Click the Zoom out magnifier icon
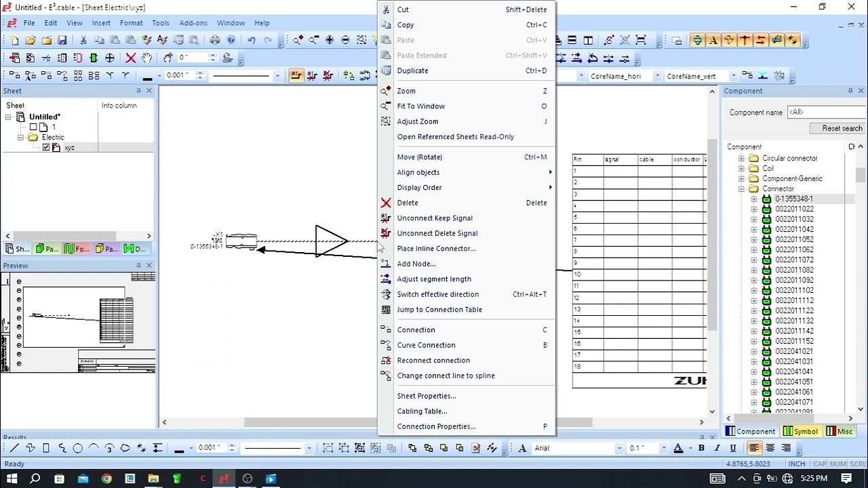The height and width of the screenshot is (488, 868). pyautogui.click(x=313, y=41)
